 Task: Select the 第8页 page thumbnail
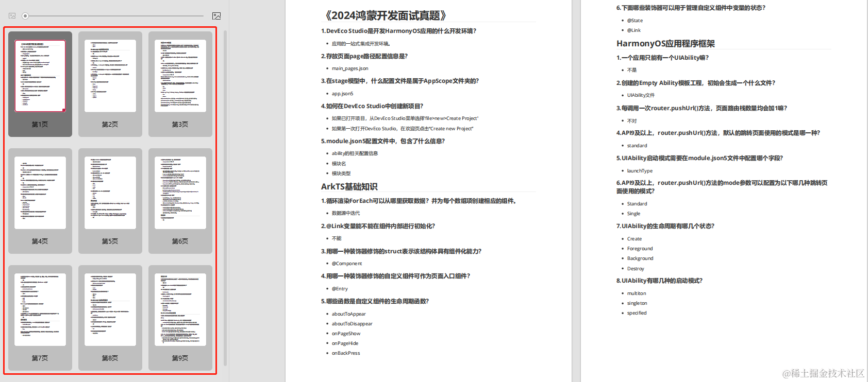(110, 318)
